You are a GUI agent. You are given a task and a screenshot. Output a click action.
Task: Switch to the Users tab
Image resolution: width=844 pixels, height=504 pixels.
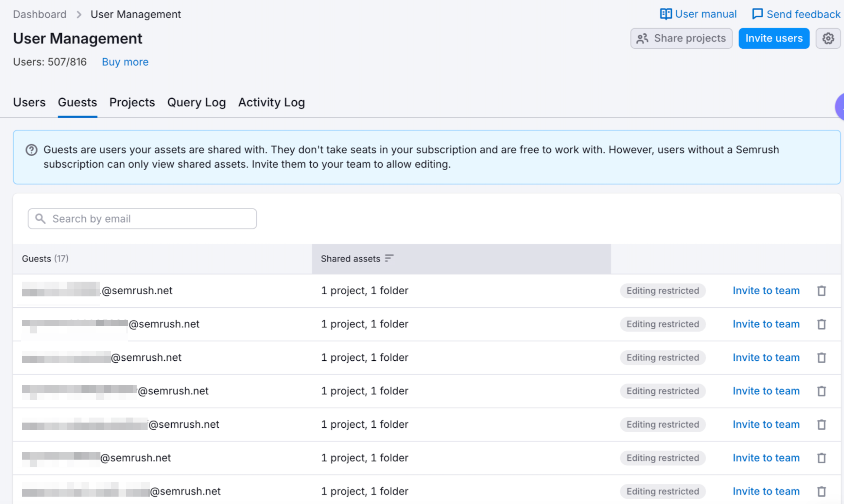pyautogui.click(x=29, y=102)
